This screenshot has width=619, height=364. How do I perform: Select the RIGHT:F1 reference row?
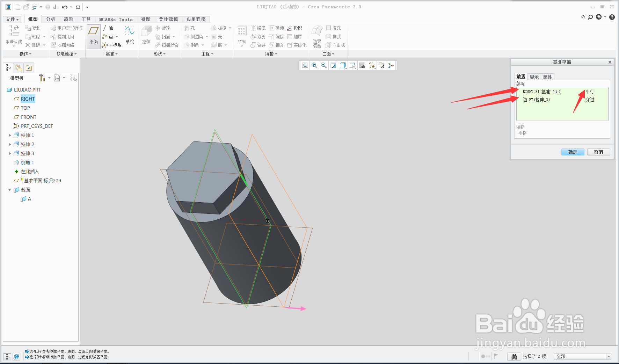click(562, 92)
